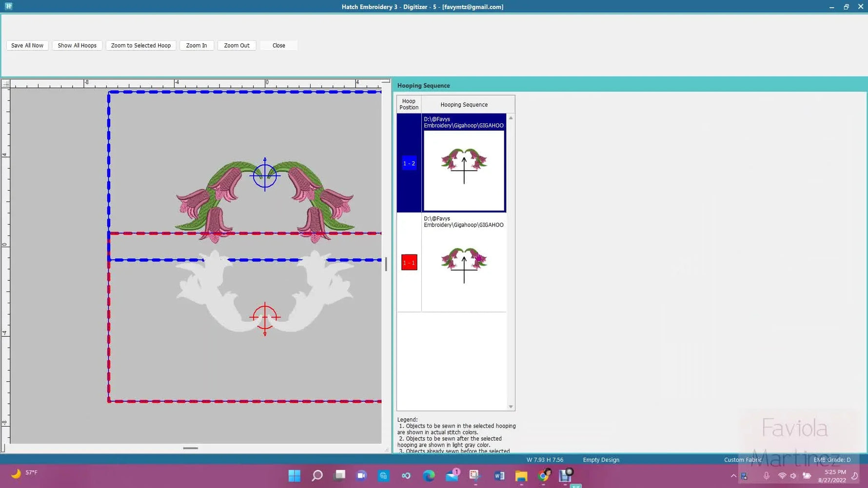Expand hidden icons in the system tray
Screen dimensions: 868x488
[733, 475]
